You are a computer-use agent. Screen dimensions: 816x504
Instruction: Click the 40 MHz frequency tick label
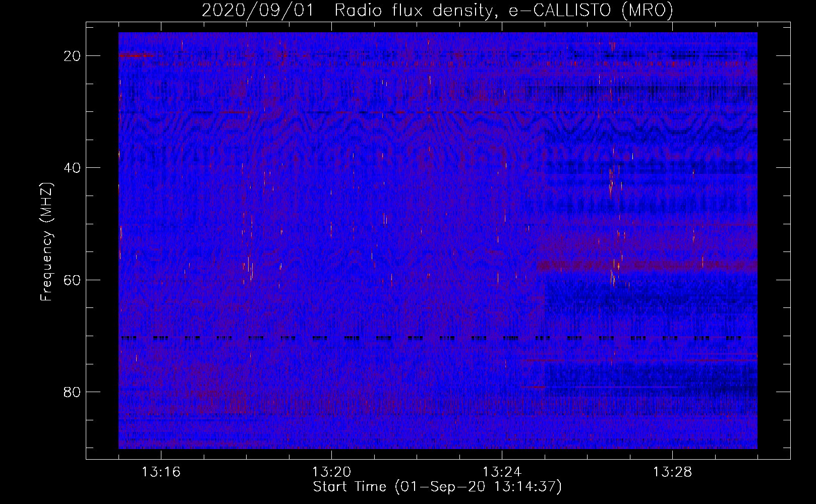[x=73, y=168]
